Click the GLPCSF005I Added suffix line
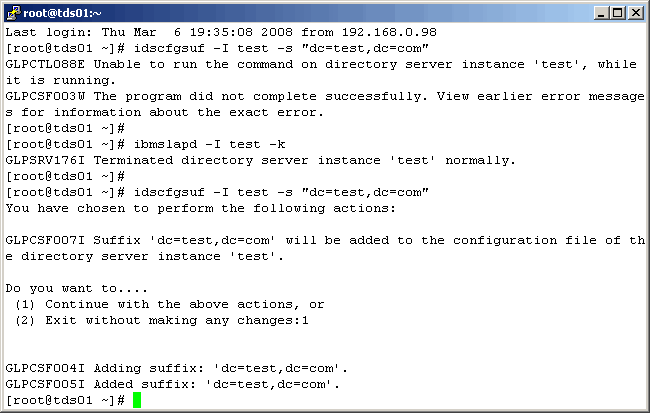 (x=172, y=384)
